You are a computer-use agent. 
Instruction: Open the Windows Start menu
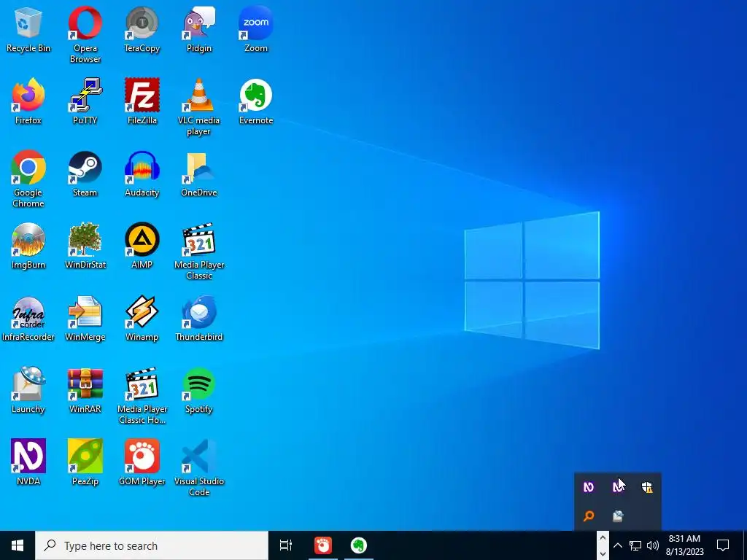(18, 545)
